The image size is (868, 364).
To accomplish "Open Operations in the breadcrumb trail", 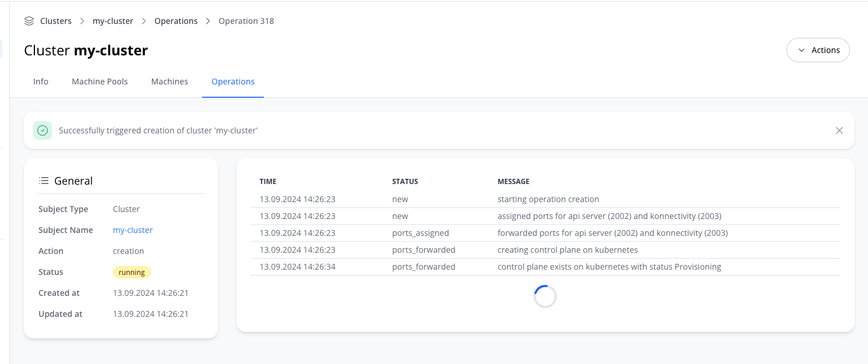I will (176, 21).
